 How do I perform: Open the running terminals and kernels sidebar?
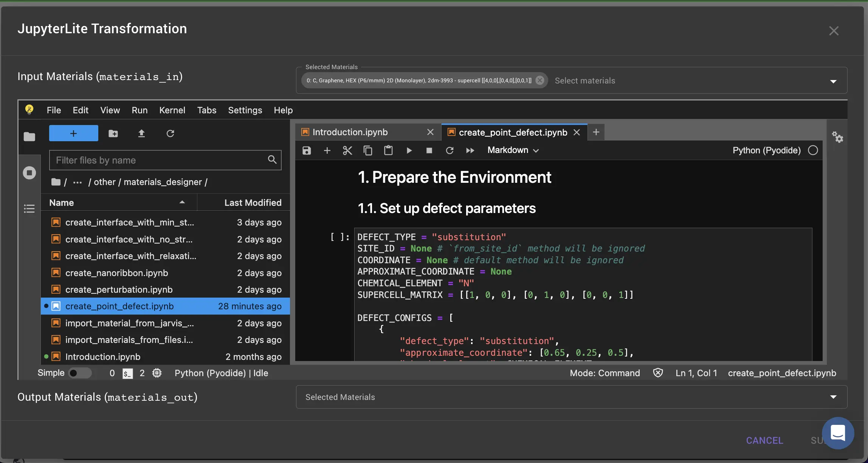click(29, 173)
